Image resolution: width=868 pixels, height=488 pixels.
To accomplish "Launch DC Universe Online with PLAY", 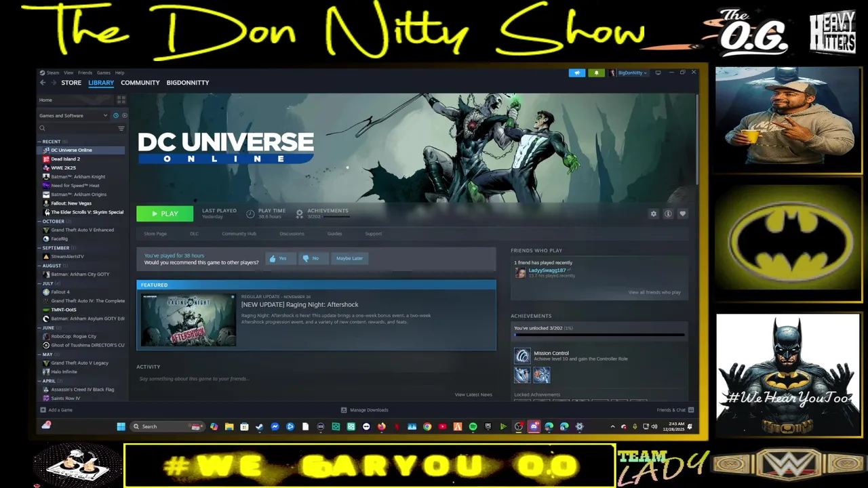I will 165,213.
